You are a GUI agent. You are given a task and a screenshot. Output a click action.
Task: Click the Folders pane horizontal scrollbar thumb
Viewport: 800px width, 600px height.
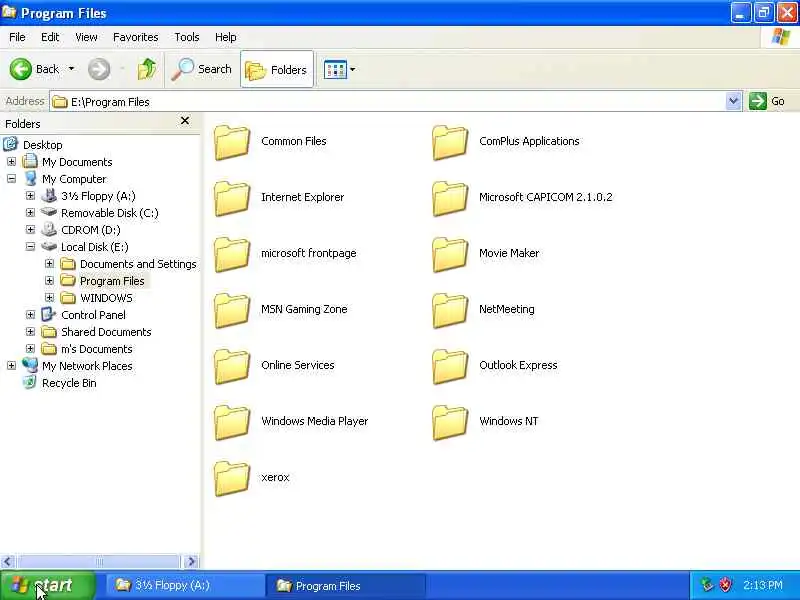point(97,562)
